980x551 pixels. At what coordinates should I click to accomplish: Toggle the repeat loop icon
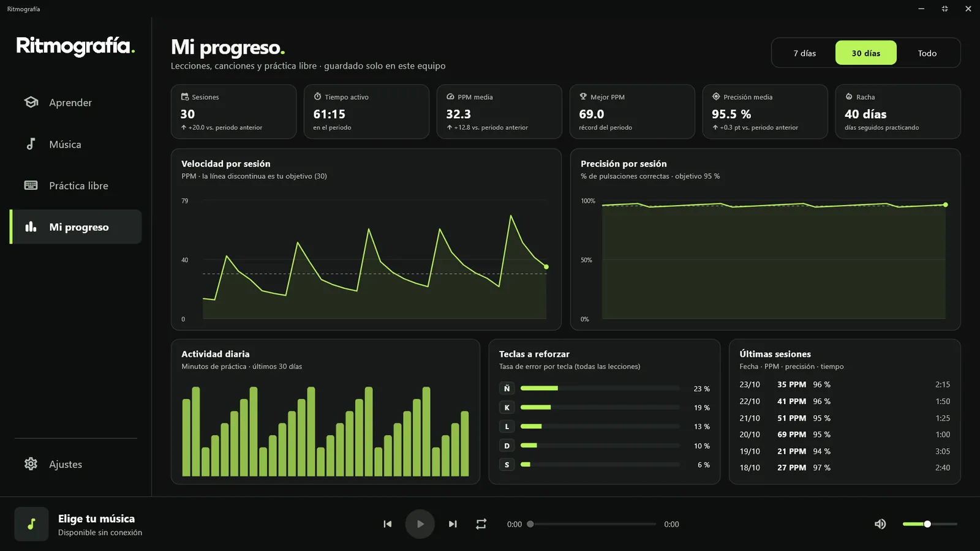[x=481, y=524]
